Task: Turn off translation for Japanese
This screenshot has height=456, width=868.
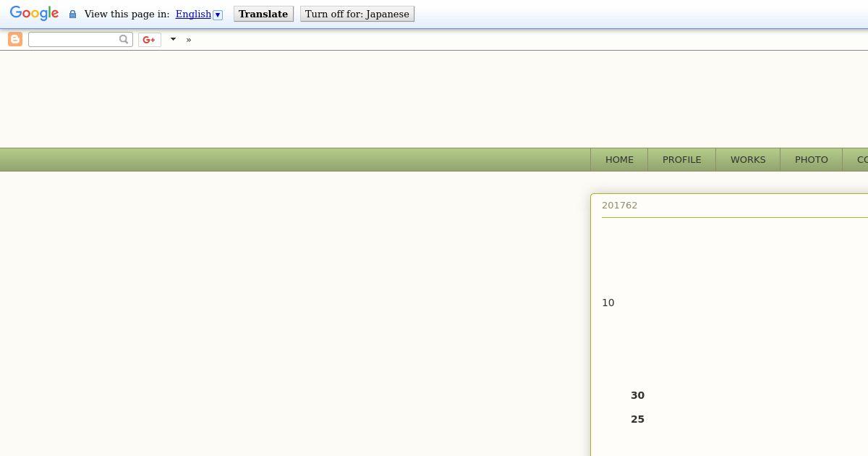Action: (357, 14)
